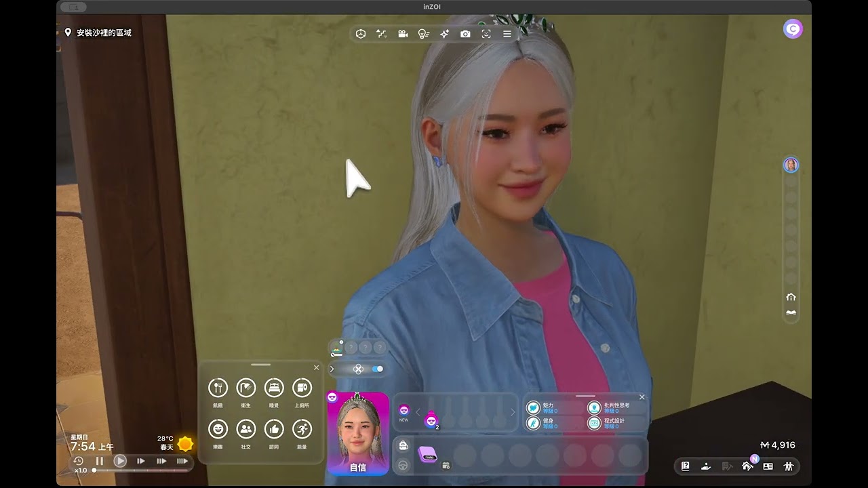The height and width of the screenshot is (488, 868).
Task: Pause the game time
Action: [100, 461]
